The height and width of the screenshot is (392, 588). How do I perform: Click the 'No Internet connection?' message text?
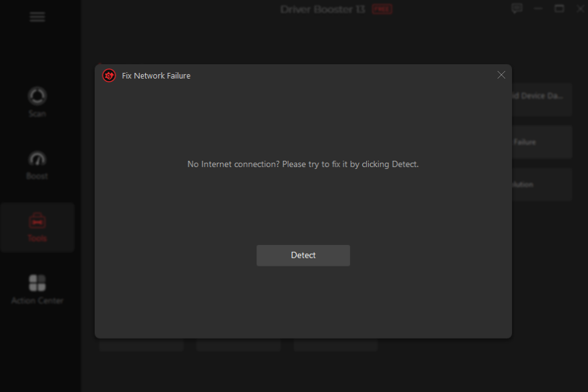click(303, 165)
